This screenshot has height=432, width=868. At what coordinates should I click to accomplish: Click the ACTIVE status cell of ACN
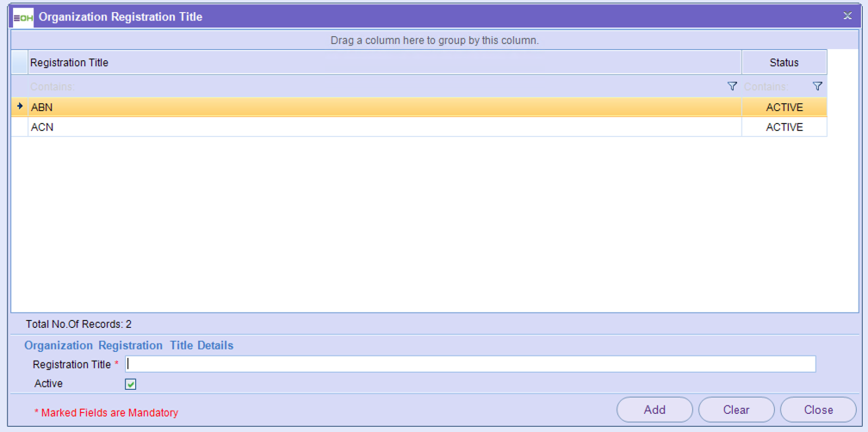[784, 127]
